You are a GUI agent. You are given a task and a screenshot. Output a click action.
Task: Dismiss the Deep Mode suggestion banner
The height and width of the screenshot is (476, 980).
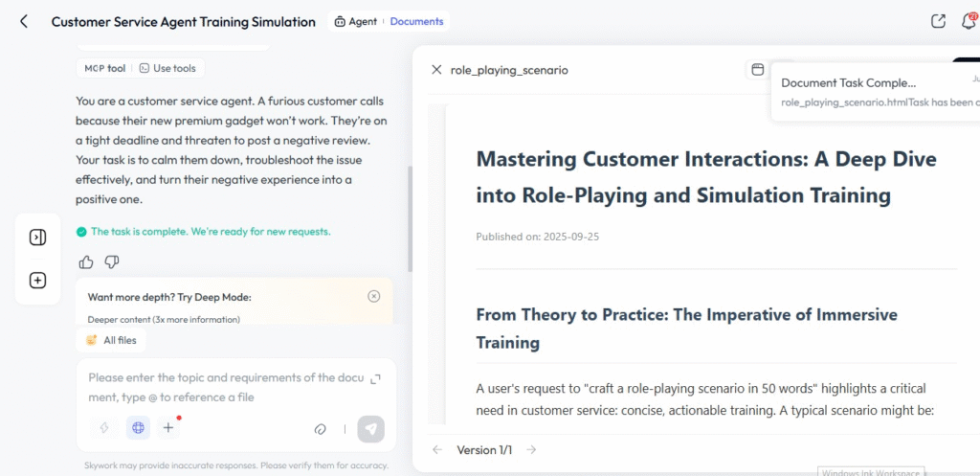tap(373, 297)
